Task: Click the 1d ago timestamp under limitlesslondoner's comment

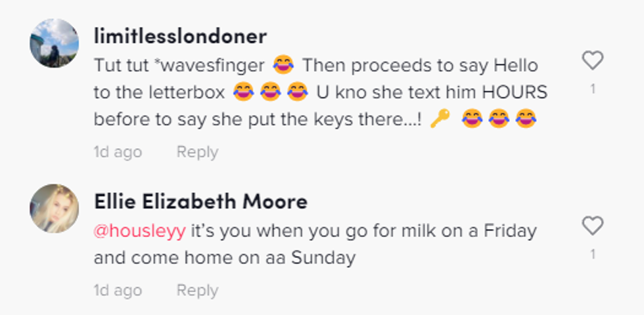Action: (x=118, y=152)
